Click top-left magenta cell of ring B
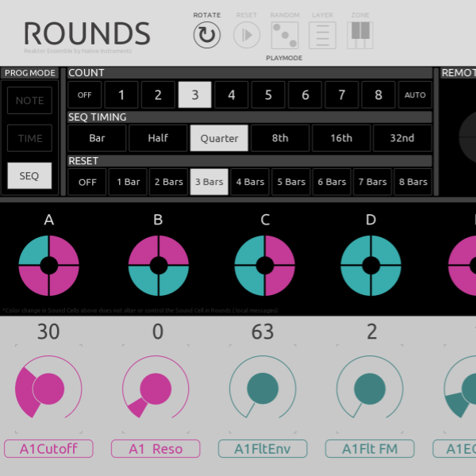 coord(144,251)
